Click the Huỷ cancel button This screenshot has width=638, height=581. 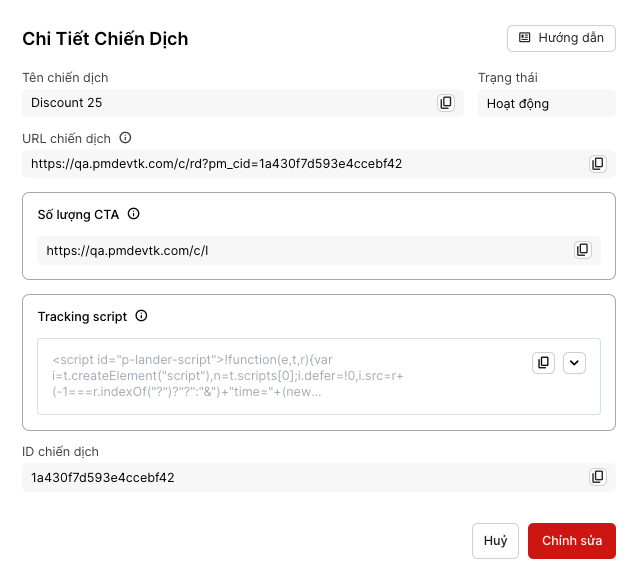[495, 541]
